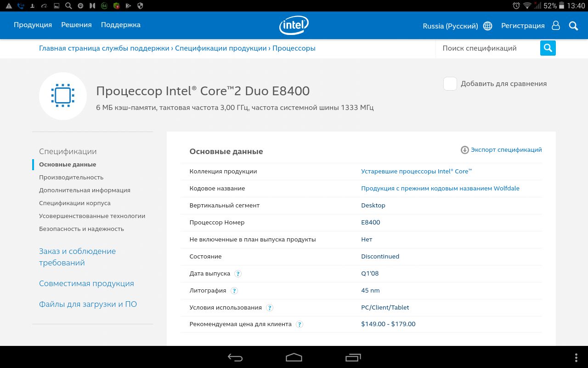The height and width of the screenshot is (368, 588).
Task: Open Wolfdale codename products link
Action: 440,189
